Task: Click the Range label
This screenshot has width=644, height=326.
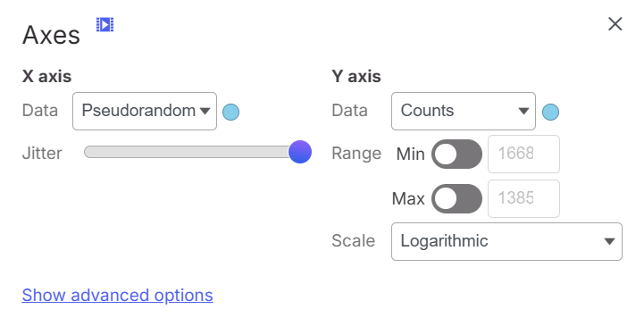Action: (x=356, y=154)
